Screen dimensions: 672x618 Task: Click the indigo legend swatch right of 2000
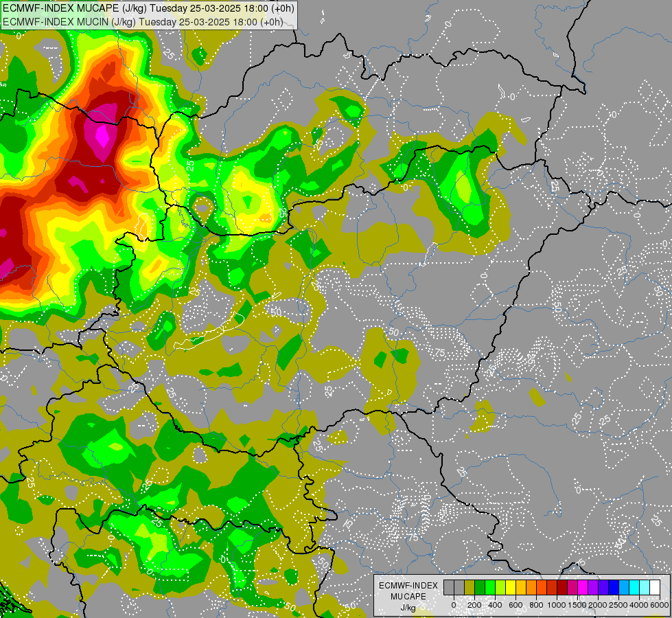point(603,587)
